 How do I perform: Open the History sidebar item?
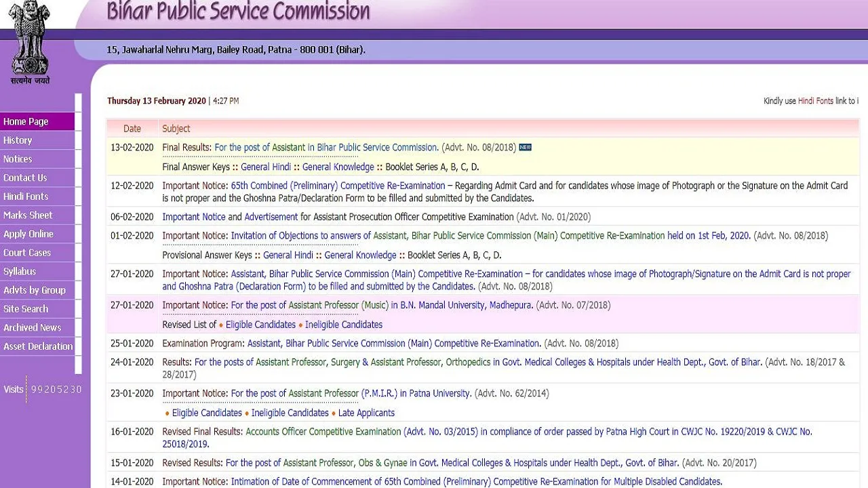pyautogui.click(x=37, y=140)
